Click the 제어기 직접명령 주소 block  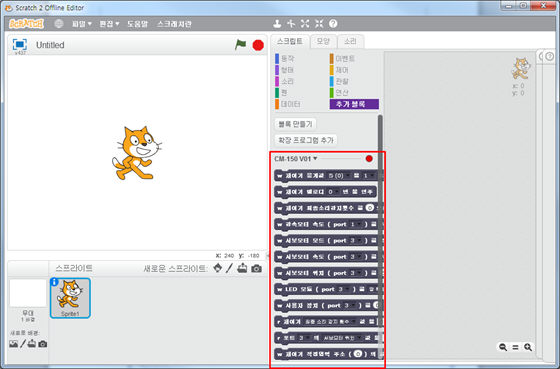pos(328,354)
